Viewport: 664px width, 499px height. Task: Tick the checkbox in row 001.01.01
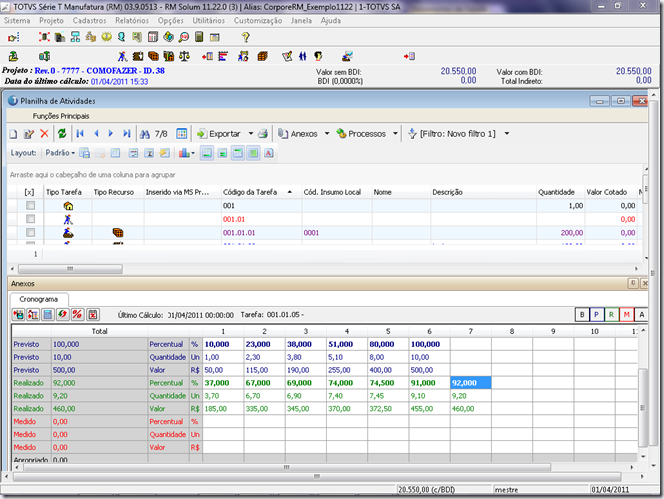[x=30, y=233]
